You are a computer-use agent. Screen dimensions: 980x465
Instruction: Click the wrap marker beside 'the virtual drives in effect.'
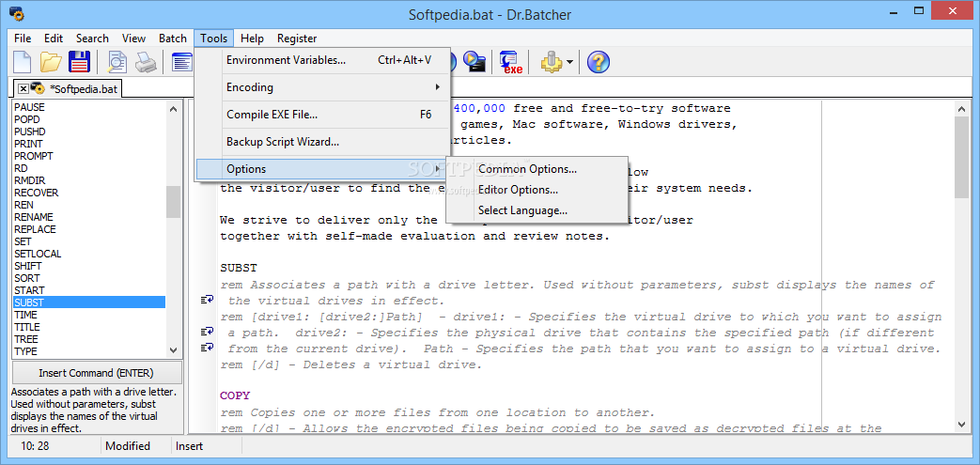(207, 301)
